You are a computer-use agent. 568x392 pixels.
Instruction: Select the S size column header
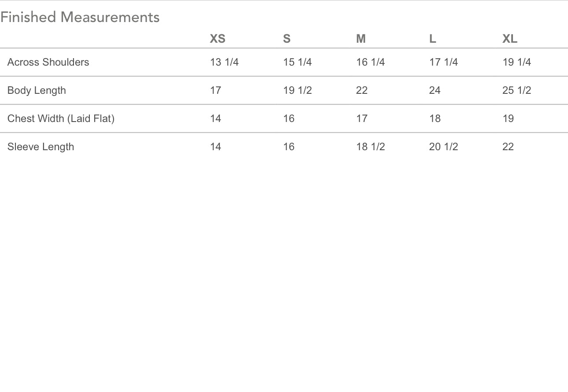point(287,39)
